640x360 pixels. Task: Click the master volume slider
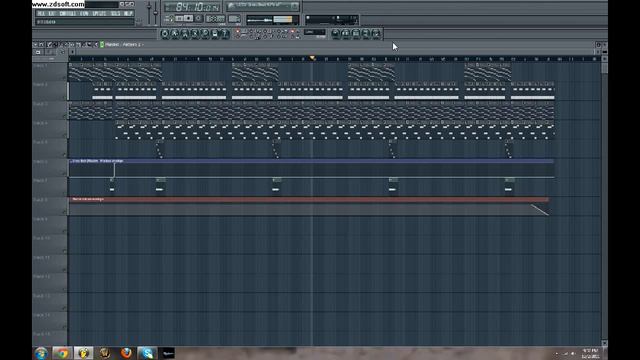149,12
